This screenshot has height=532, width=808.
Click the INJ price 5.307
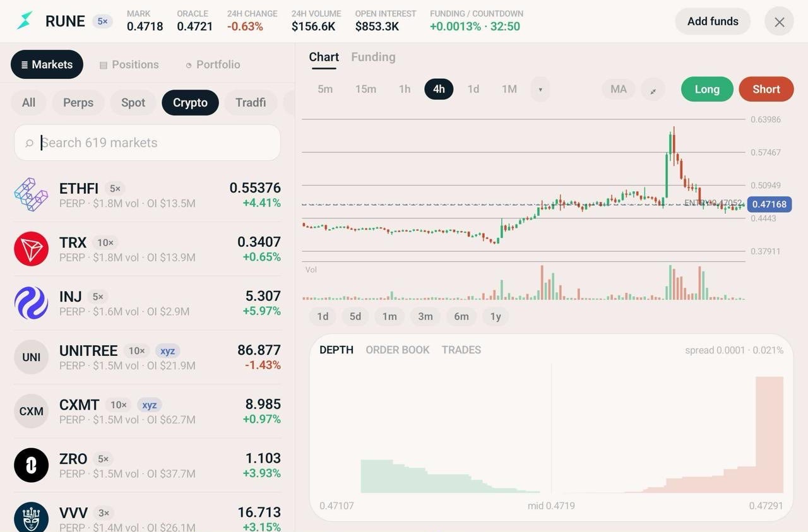tap(263, 296)
